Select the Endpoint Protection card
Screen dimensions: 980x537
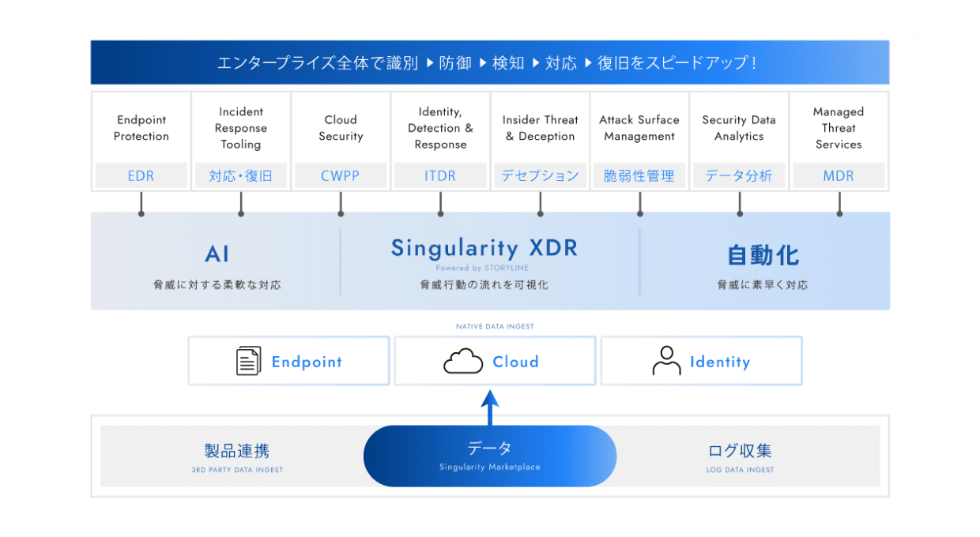141,141
